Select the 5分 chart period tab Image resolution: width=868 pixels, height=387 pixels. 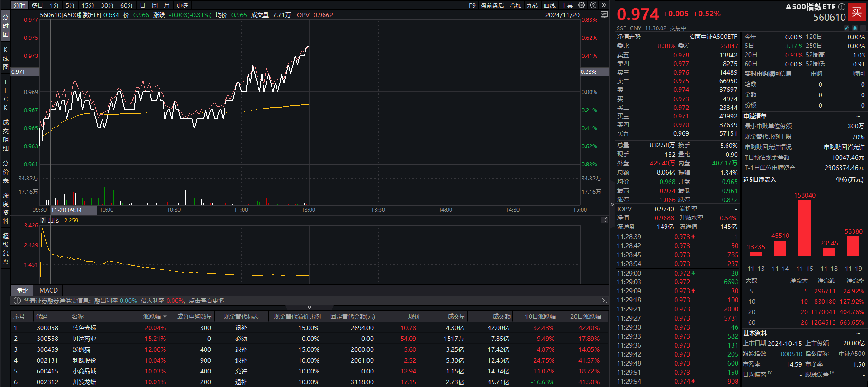pos(70,5)
